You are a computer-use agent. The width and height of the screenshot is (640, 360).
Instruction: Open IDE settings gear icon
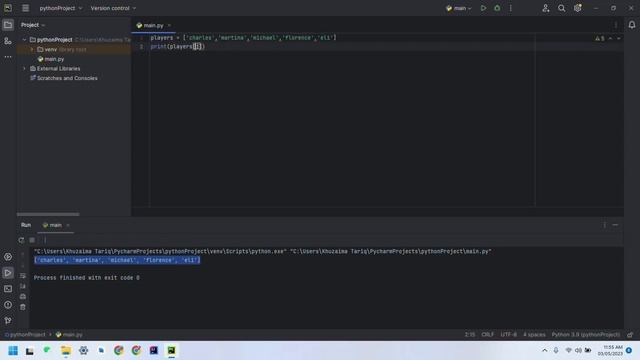click(x=578, y=8)
